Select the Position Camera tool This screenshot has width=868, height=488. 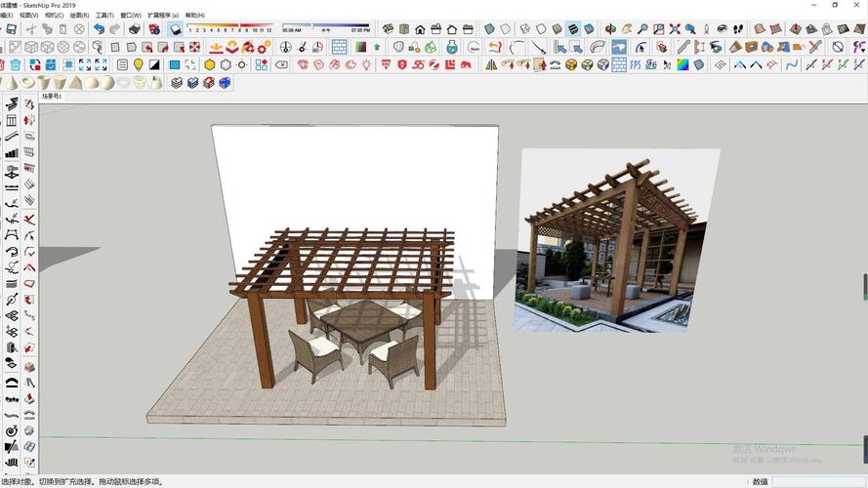[706, 28]
